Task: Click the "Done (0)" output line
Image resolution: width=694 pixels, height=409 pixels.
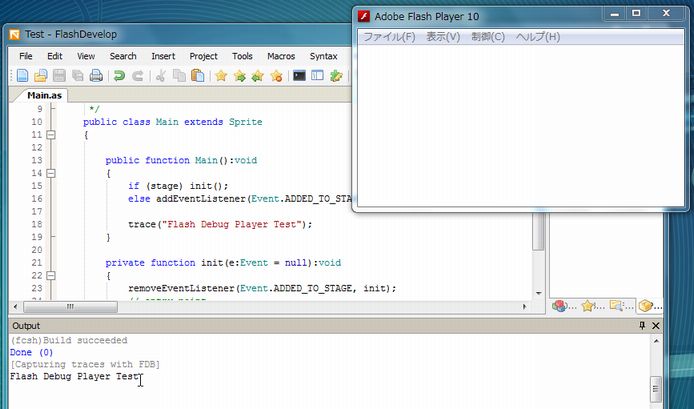Action: tap(31, 352)
